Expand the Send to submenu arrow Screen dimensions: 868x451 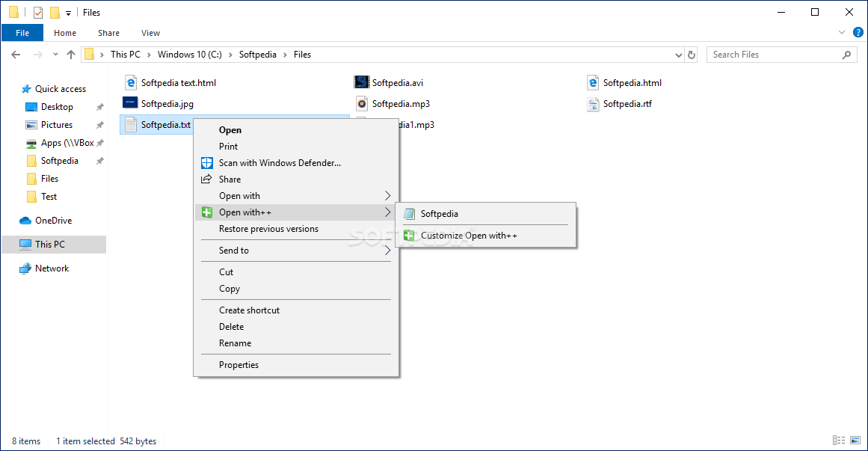tap(387, 251)
